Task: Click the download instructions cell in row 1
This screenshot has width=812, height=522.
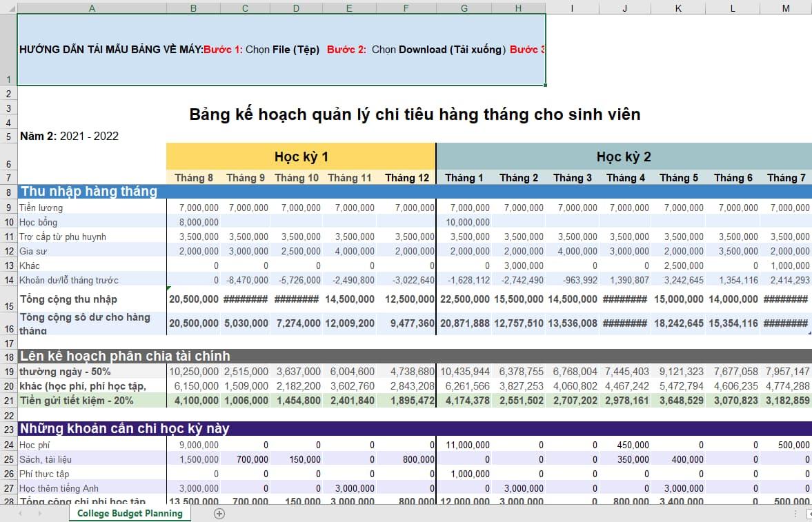Action: click(276, 49)
